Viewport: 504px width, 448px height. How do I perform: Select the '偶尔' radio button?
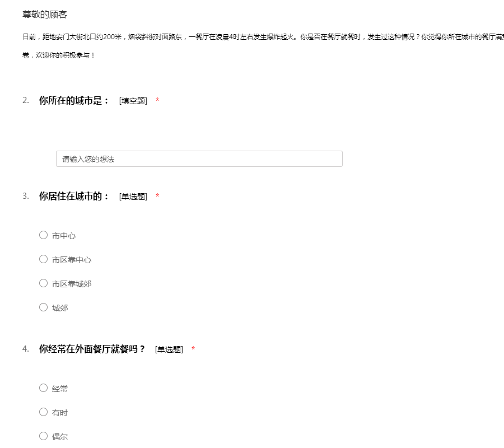pyautogui.click(x=44, y=436)
